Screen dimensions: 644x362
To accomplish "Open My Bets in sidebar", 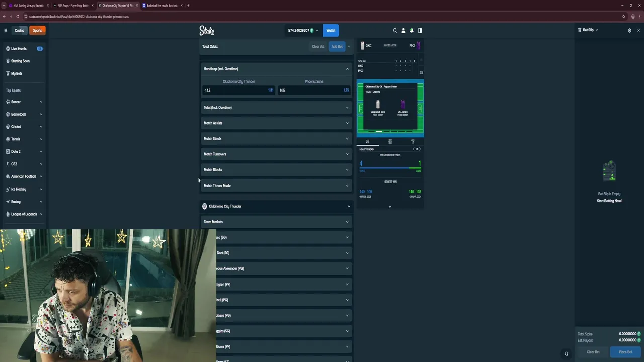I will (24, 73).
